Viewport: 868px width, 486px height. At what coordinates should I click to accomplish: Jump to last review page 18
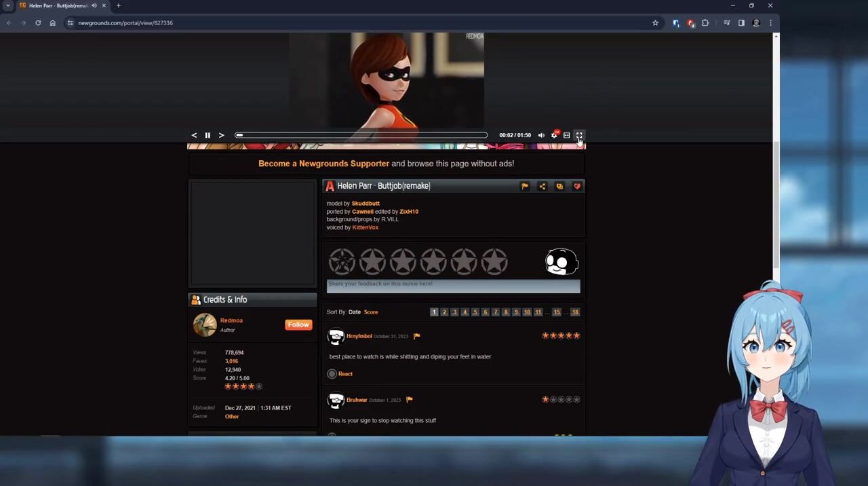pos(575,312)
